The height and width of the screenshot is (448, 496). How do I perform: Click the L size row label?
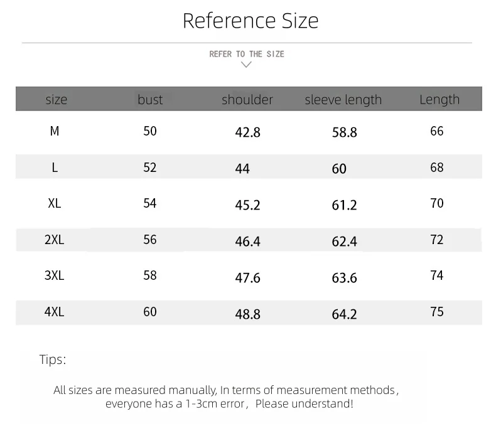[55, 168]
